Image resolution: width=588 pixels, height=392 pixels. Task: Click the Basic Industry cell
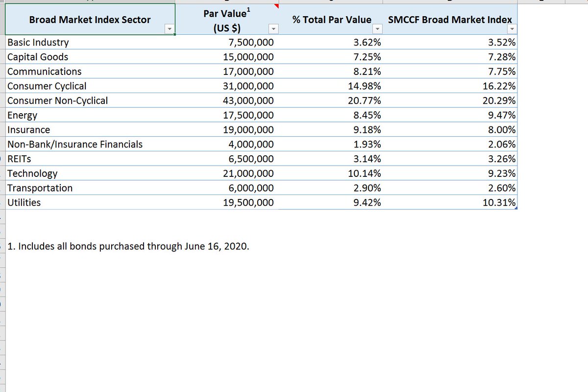pyautogui.click(x=91, y=43)
